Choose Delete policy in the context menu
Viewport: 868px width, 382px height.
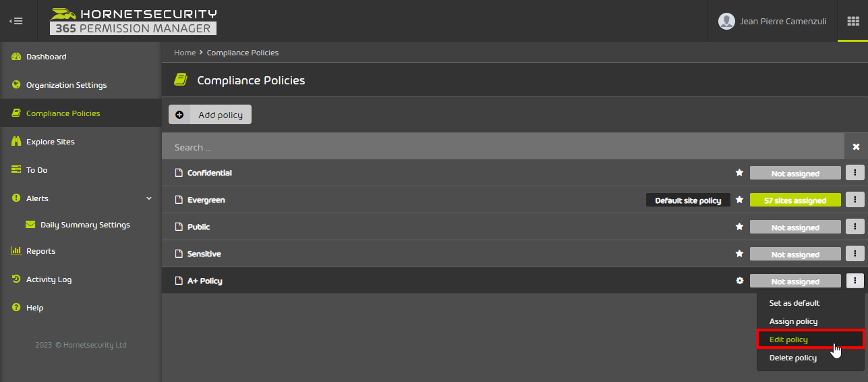(x=793, y=358)
